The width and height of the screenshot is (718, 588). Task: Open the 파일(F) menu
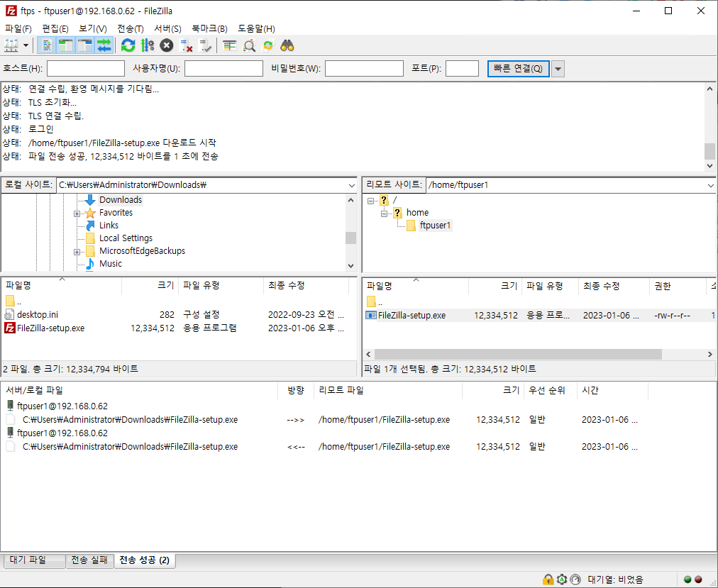tap(18, 28)
